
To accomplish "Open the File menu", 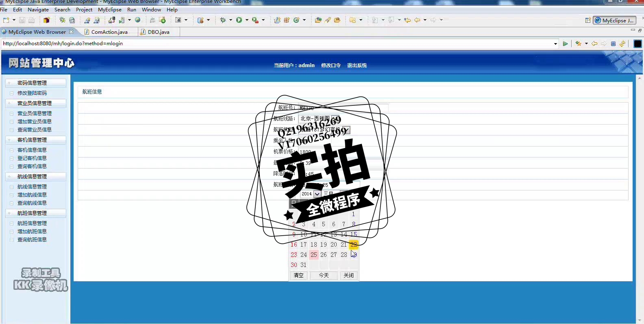I will click(x=4, y=9).
